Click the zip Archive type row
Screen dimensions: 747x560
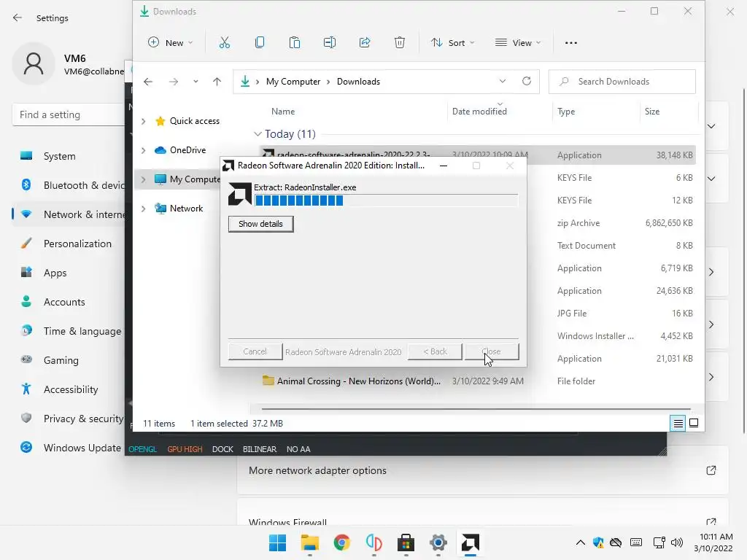[578, 223]
